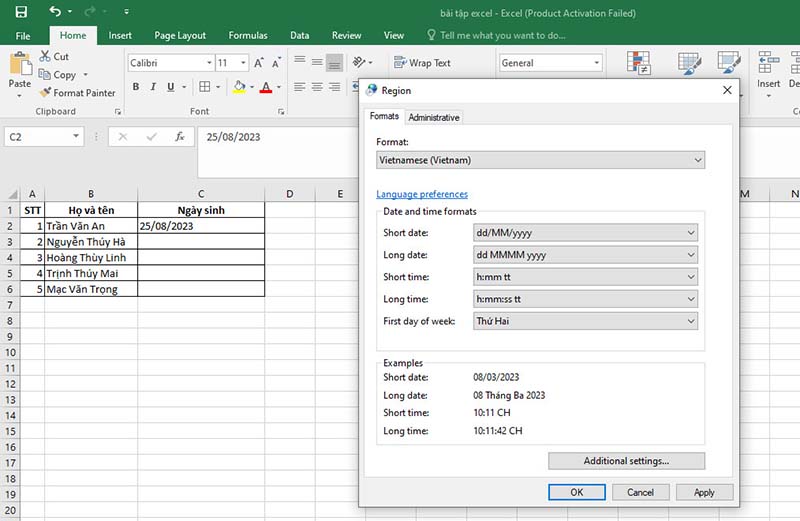Click the Align Right icon
This screenshot has height=521, width=800.
(334, 87)
